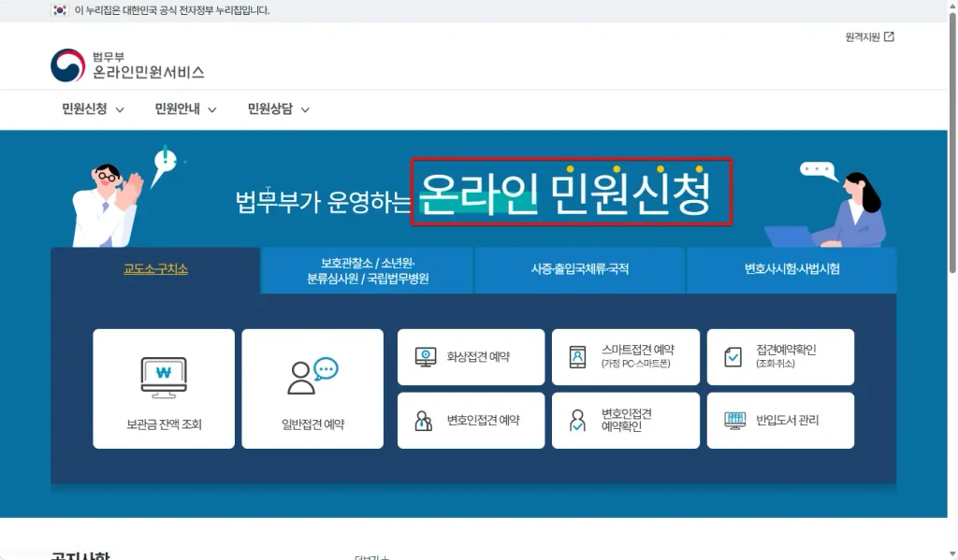Open the 보관금 잔액 조회 monitor icon
The width and height of the screenshot is (958, 560).
coord(164,378)
